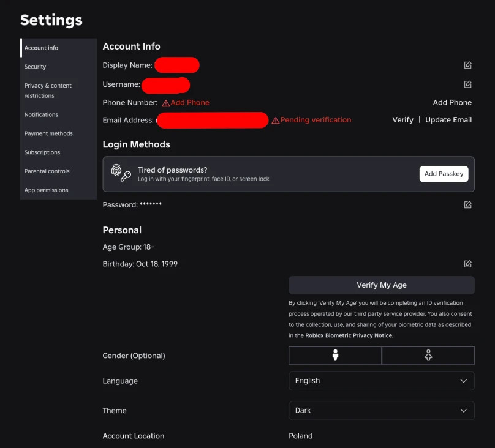Click the Update Email link
495x448 pixels.
448,120
